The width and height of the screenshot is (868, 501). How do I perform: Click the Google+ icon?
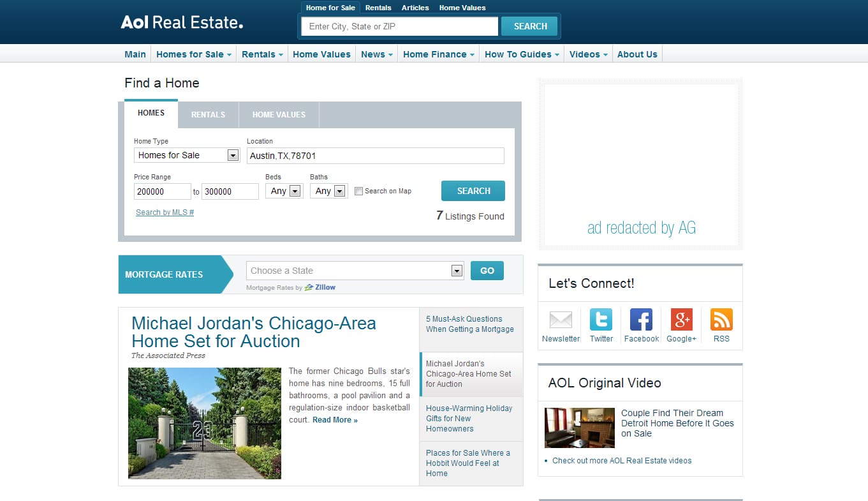point(681,320)
